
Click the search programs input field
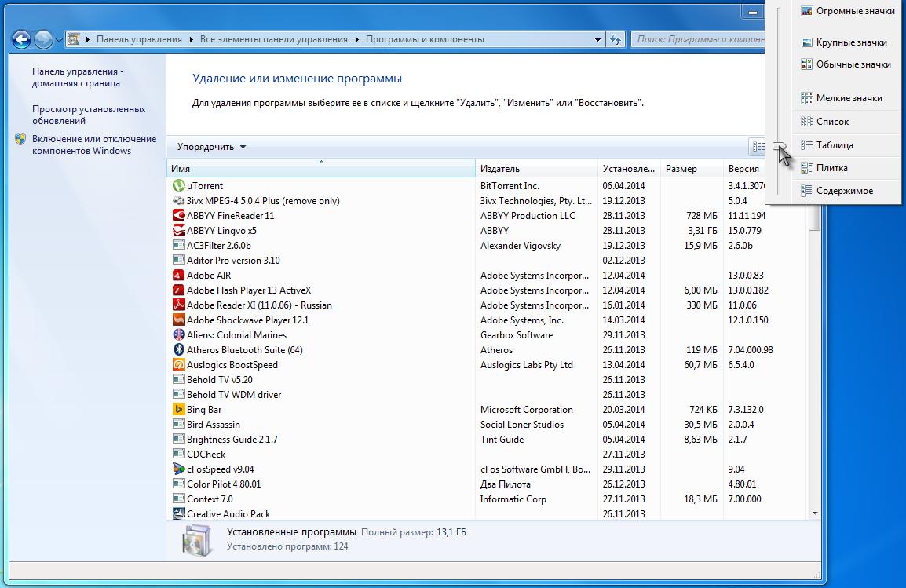697,39
